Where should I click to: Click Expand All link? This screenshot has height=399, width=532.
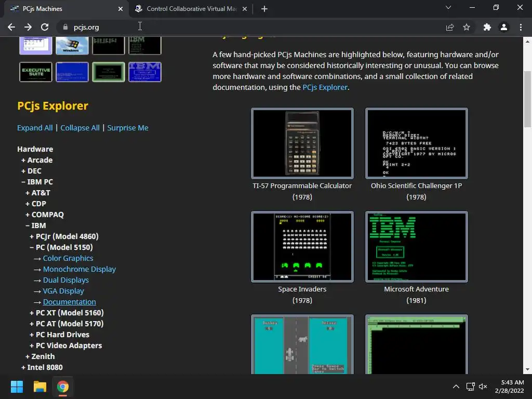(x=35, y=128)
